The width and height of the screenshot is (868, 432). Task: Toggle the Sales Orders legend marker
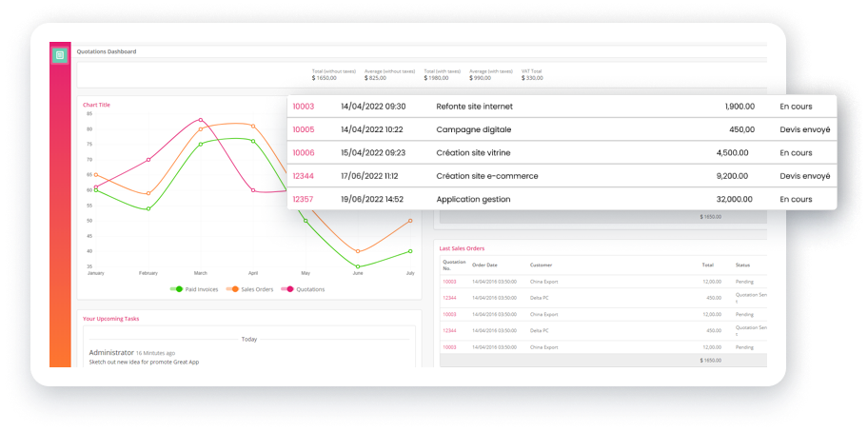coord(235,289)
